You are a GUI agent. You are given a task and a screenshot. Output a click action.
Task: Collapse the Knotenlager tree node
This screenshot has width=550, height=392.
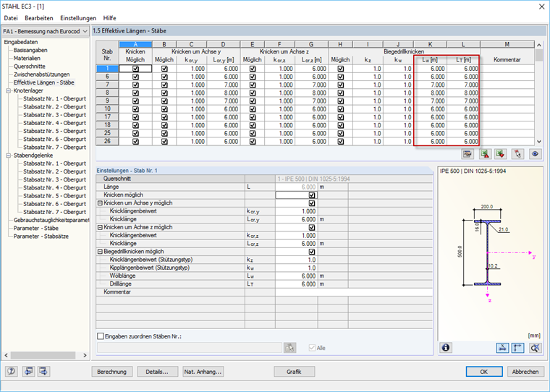click(x=9, y=90)
